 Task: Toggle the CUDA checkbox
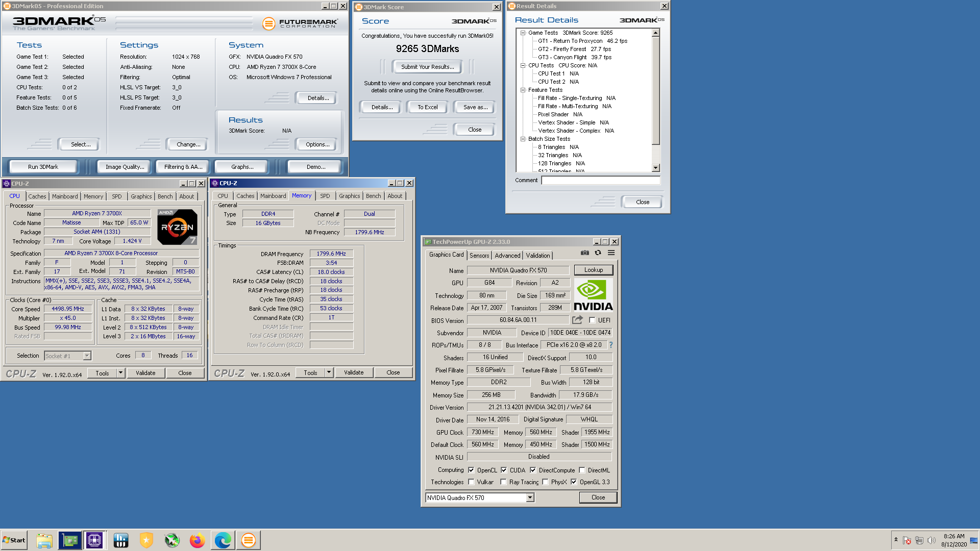click(x=504, y=470)
